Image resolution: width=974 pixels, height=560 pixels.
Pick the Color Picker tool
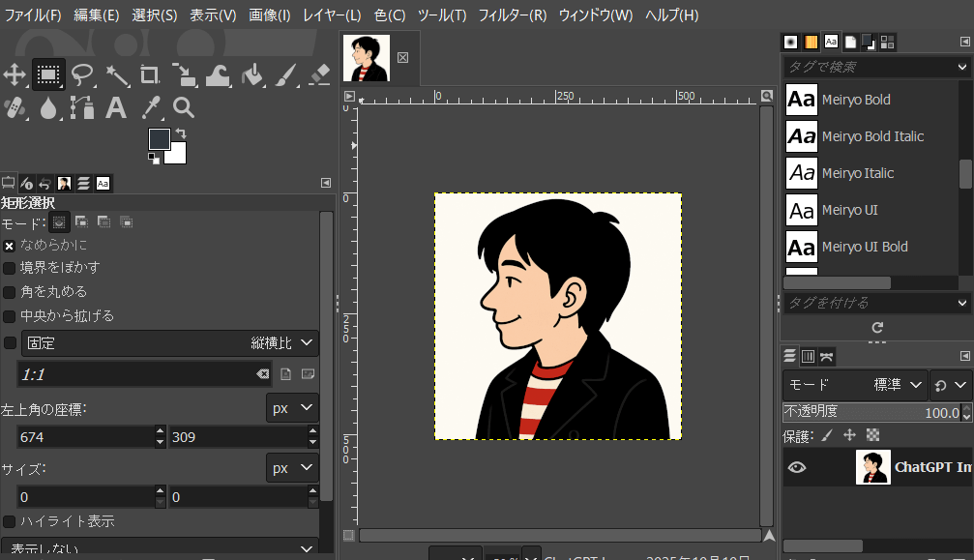[150, 108]
